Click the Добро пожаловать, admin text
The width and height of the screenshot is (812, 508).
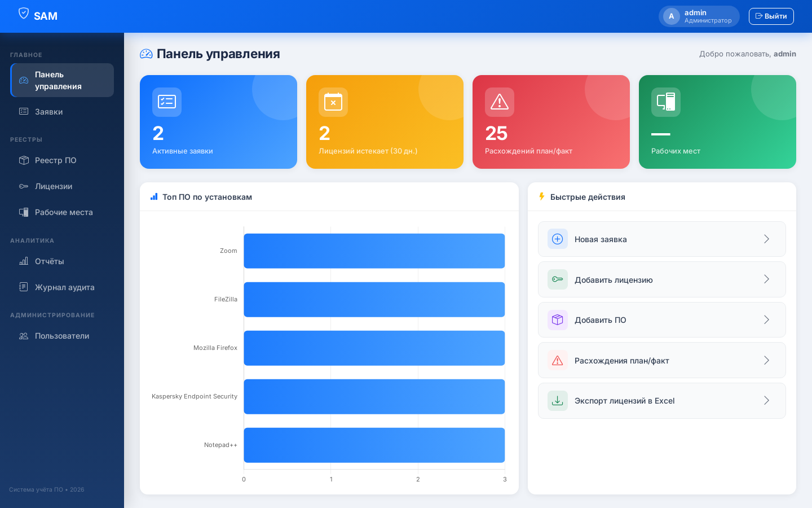(x=748, y=54)
